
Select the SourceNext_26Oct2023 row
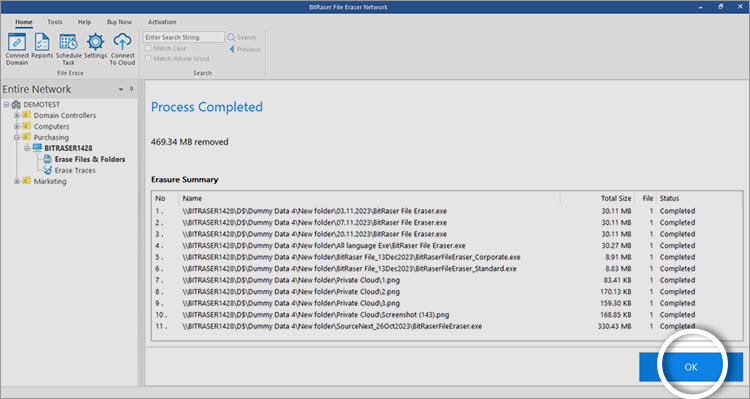[x=447, y=326]
